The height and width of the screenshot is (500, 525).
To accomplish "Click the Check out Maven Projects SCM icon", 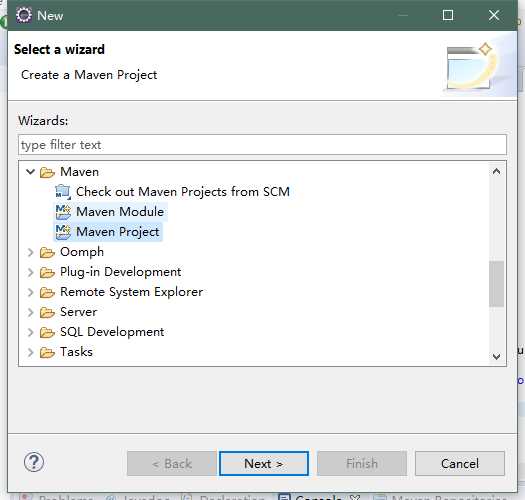I will 63,192.
